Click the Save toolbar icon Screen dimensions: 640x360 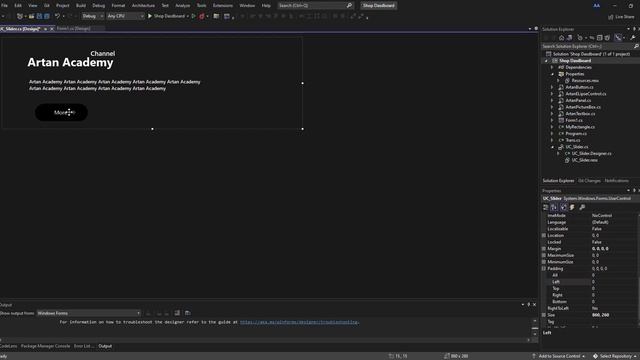click(x=40, y=16)
